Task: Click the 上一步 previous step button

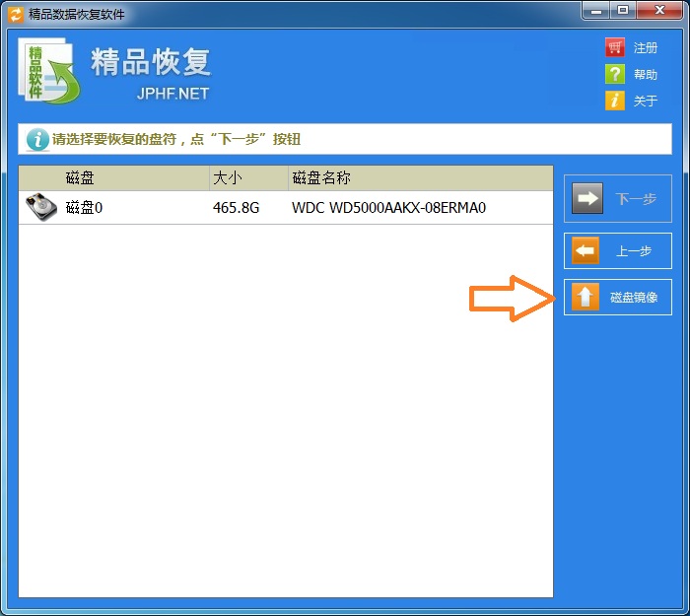Action: (618, 250)
